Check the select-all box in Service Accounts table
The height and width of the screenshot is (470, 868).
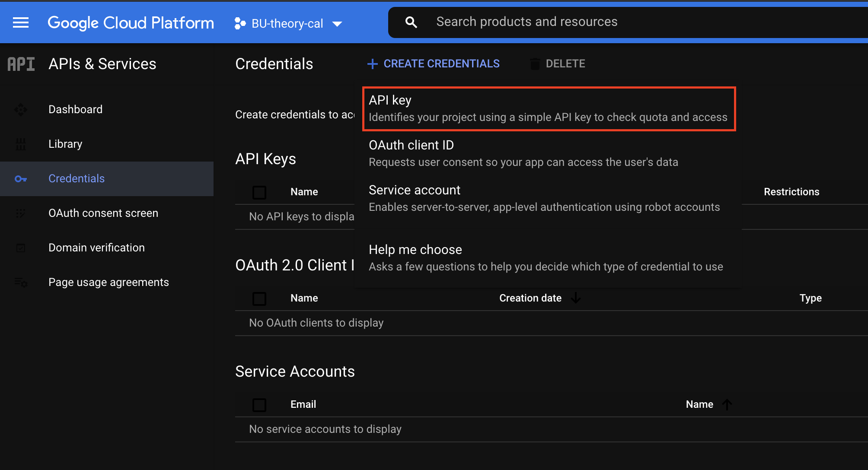pos(259,405)
